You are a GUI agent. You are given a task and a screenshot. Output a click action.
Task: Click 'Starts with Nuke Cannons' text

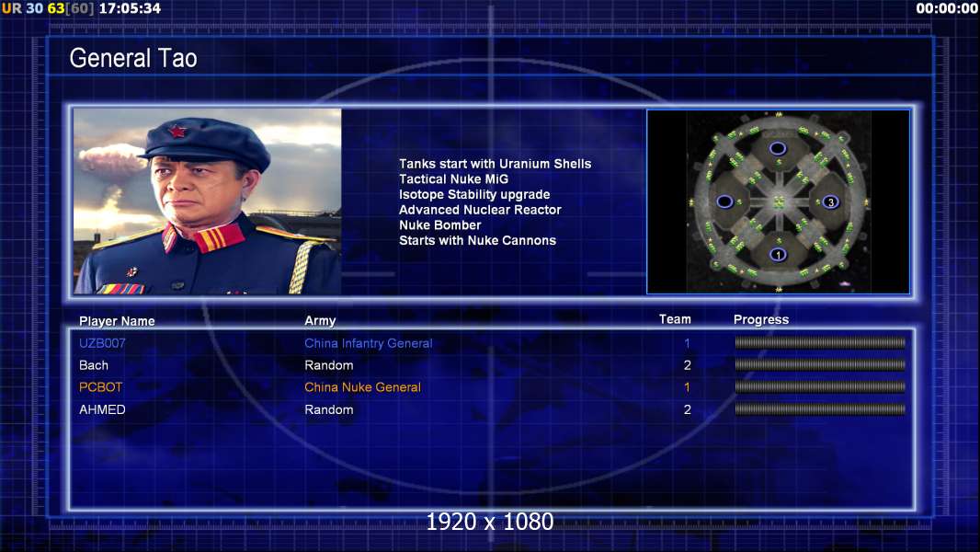477,240
